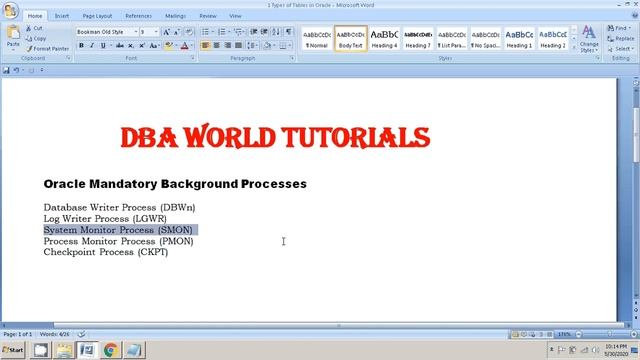Switch to the Page Layout tab

pos(97,16)
